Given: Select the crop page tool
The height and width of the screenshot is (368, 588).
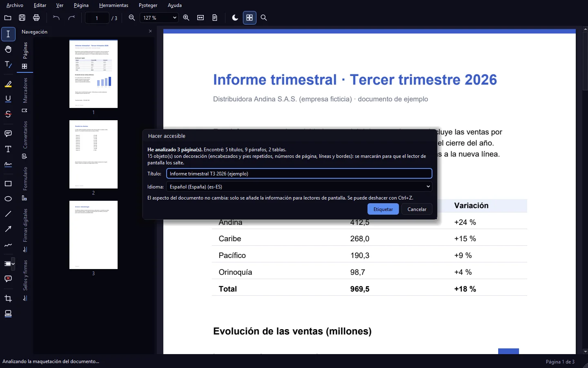Looking at the screenshot, I should point(8,298).
